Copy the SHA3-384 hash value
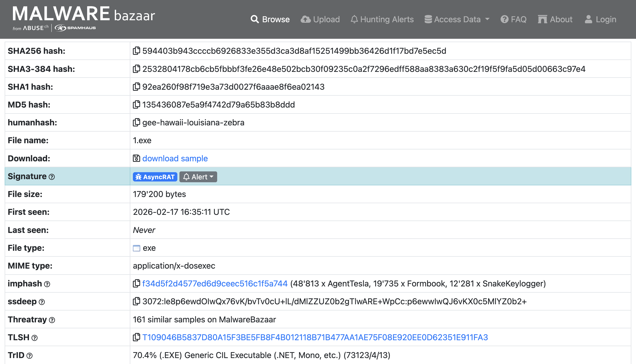The width and height of the screenshot is (636, 364). click(x=136, y=69)
